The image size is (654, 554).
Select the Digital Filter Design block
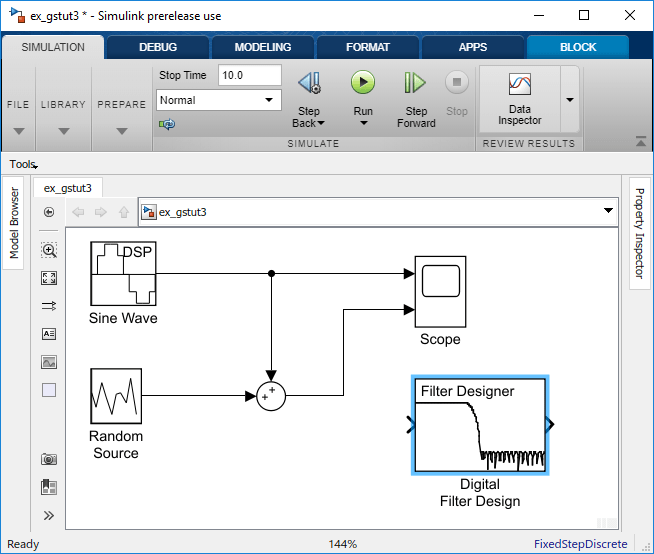tap(480, 425)
